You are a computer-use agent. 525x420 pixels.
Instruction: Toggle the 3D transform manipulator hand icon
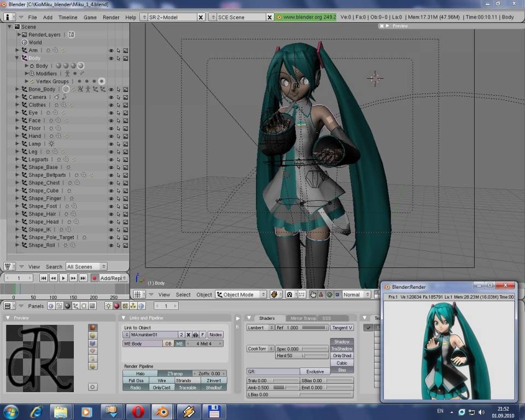[313, 294]
